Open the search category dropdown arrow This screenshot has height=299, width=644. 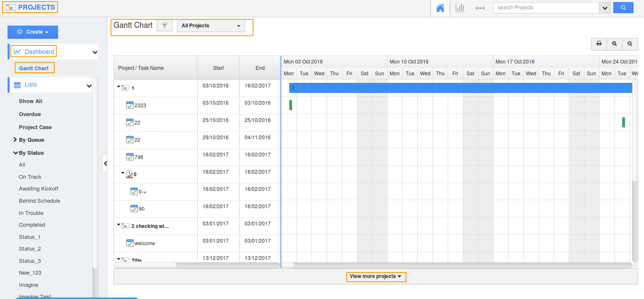[604, 8]
